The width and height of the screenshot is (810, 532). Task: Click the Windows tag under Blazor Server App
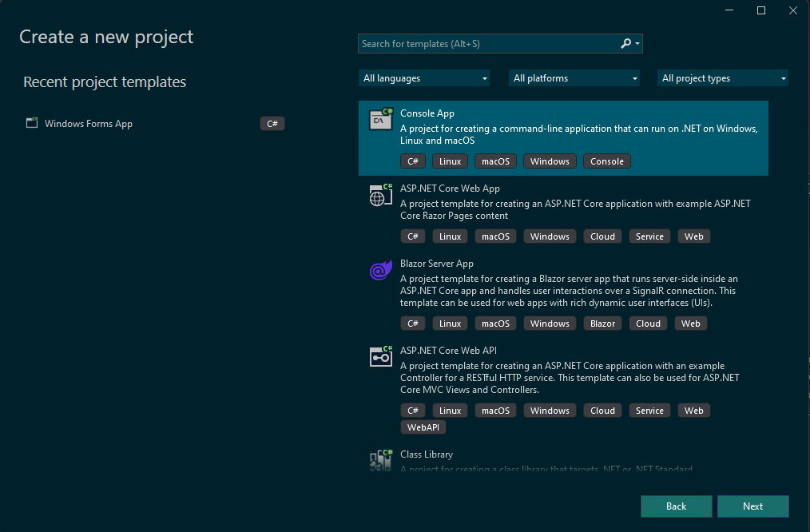coord(550,324)
